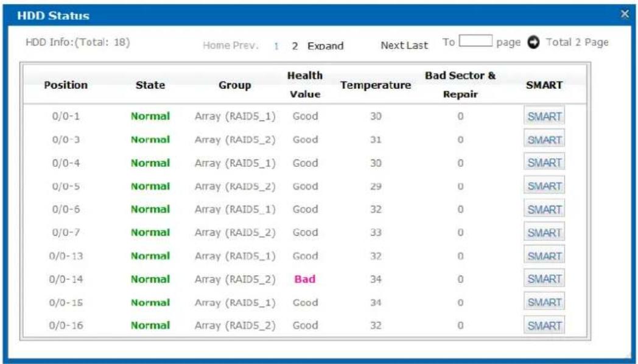
Task: Click Array (RAID5_2) group of 0/0-14
Action: coord(235,279)
